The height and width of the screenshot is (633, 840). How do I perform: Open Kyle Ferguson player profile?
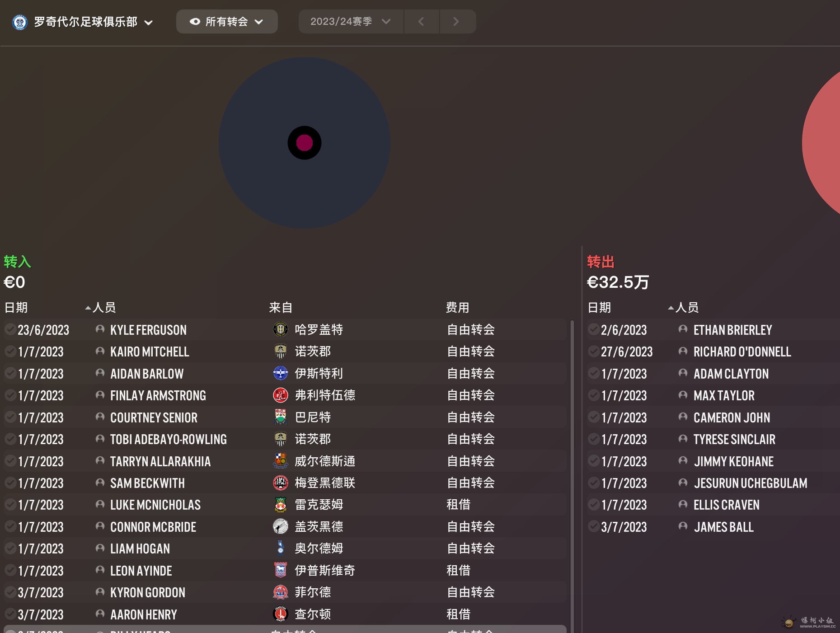coord(148,330)
